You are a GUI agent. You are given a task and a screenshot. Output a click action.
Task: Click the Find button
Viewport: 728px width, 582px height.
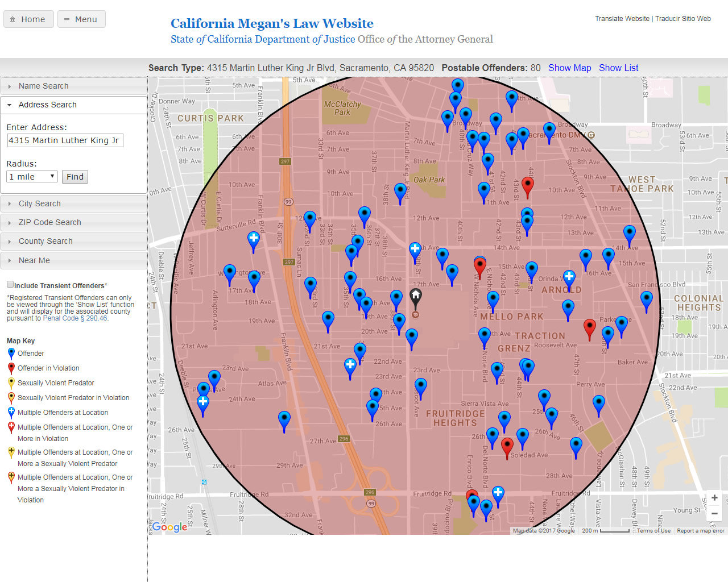tap(75, 177)
